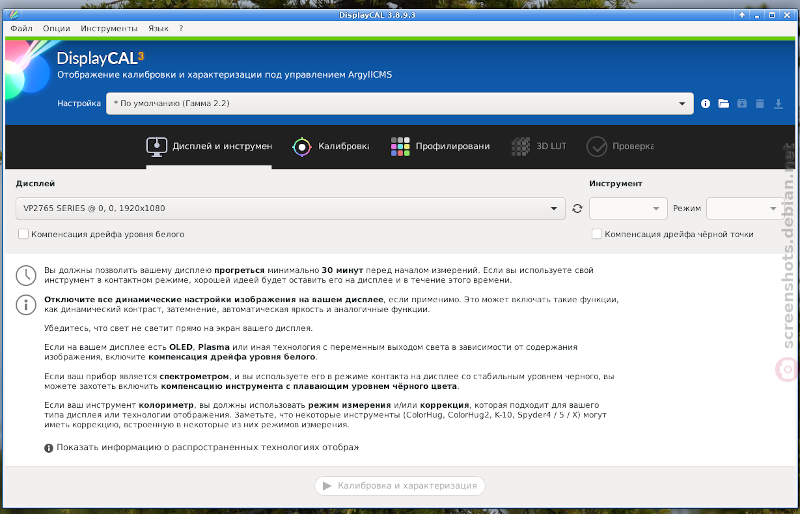
Task: Enable Компенсация дрейфа уровня белого checkbox
Action: point(23,234)
